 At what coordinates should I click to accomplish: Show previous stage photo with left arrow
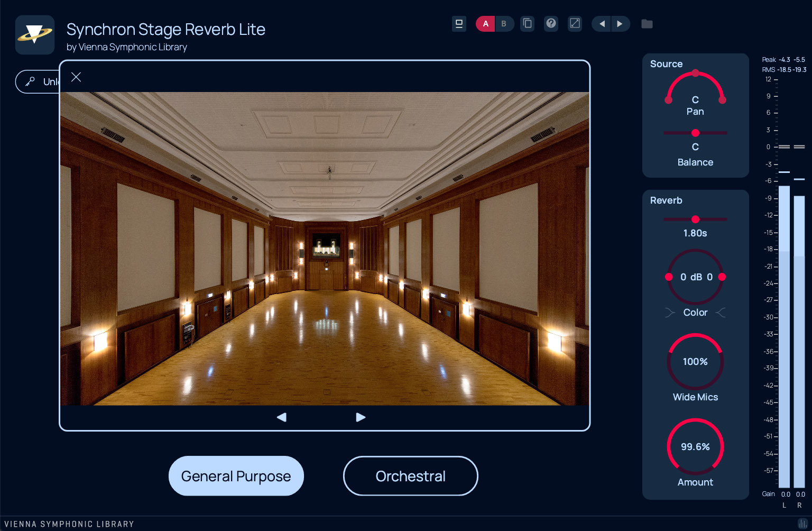(282, 417)
